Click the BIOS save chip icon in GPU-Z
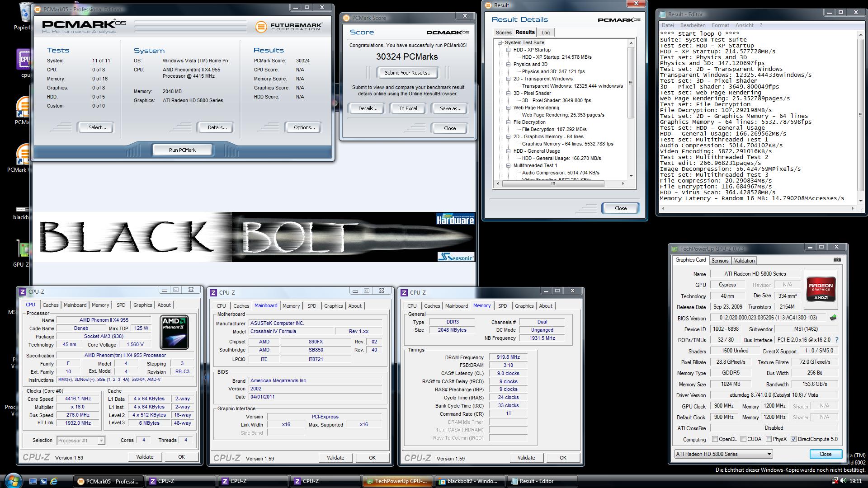 point(833,318)
